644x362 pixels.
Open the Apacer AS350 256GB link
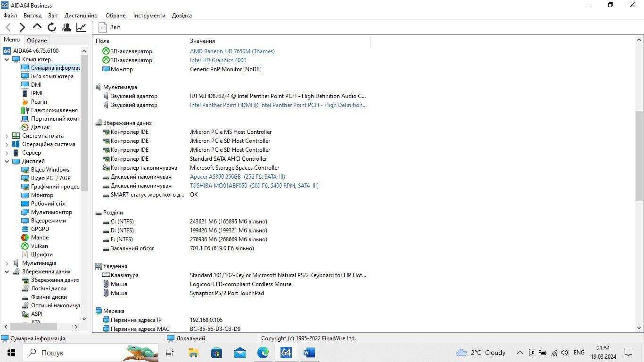tap(237, 177)
